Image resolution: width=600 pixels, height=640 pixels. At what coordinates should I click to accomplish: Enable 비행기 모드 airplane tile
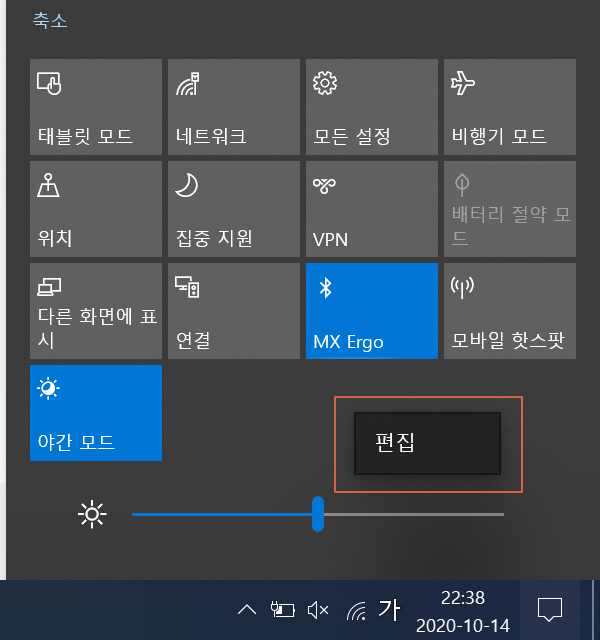click(510, 107)
